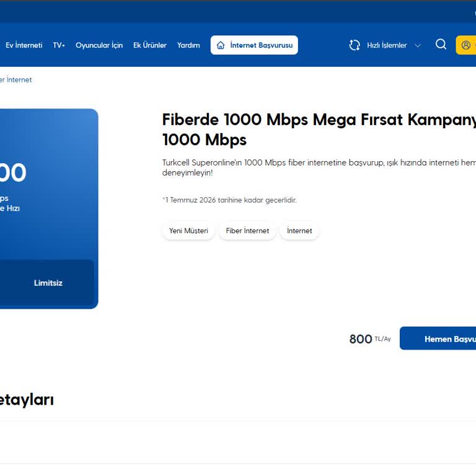476x476 pixels.
Task: Go to the Yardım menu item
Action: (x=188, y=45)
